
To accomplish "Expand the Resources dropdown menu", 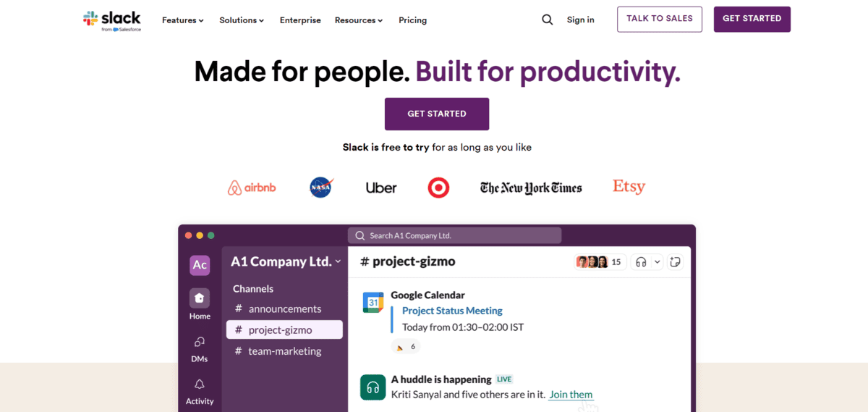I will 359,20.
